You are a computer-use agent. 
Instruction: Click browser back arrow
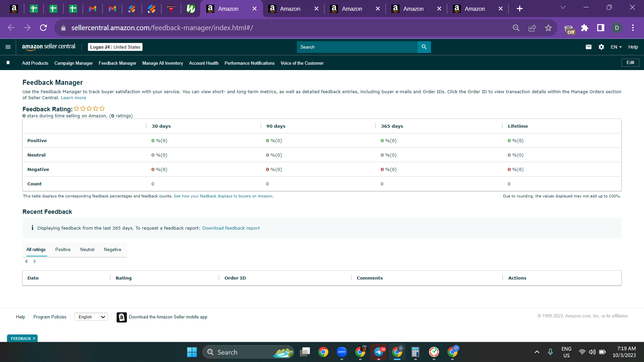(x=11, y=28)
